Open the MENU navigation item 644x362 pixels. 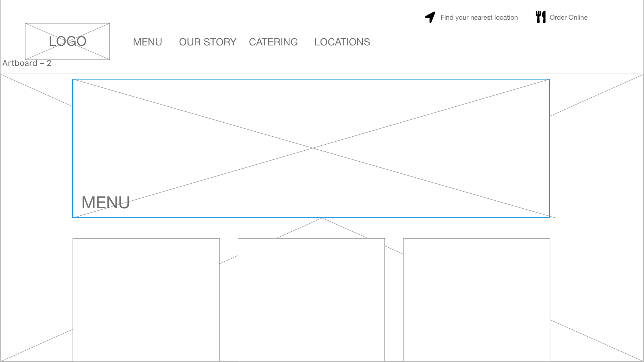(147, 42)
